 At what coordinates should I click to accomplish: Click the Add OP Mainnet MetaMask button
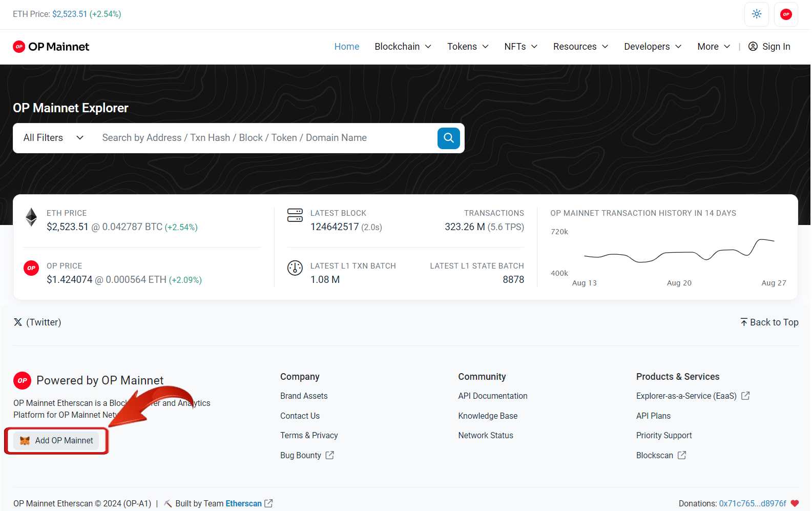[x=56, y=441]
